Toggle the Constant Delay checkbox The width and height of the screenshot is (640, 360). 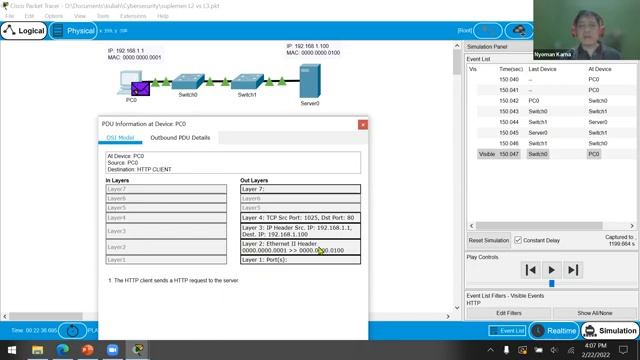tap(518, 240)
